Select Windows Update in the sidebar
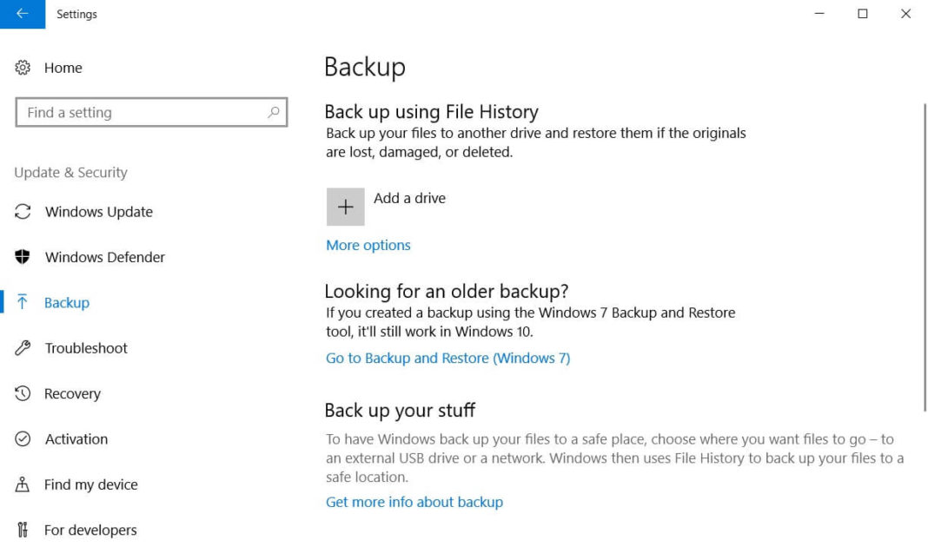Viewport: 928px width, 560px height. pyautogui.click(x=96, y=212)
